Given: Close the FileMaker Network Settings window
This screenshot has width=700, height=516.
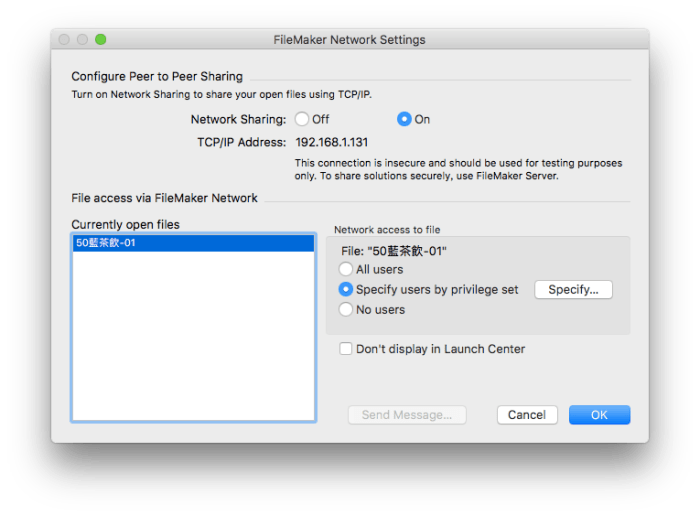Looking at the screenshot, I should click(x=65, y=40).
